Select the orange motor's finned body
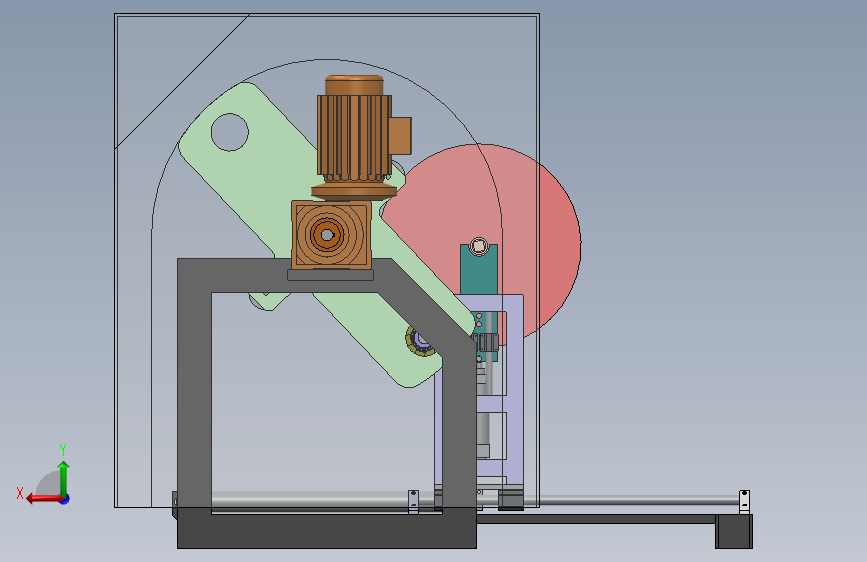 coord(354,137)
